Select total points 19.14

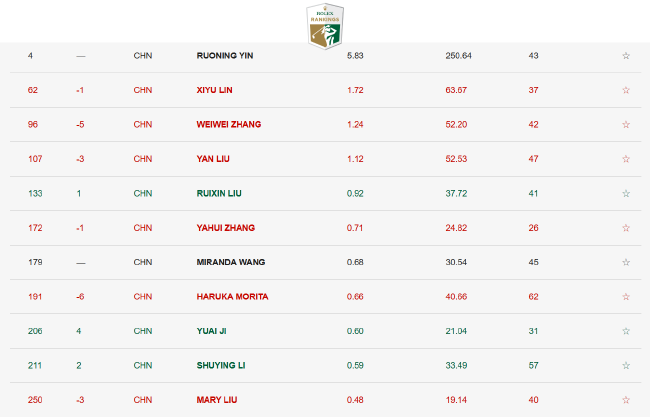click(x=456, y=400)
